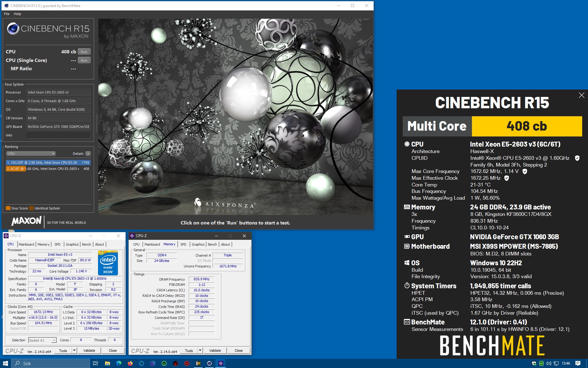Click the Identical System legend swatch

click(x=31, y=208)
